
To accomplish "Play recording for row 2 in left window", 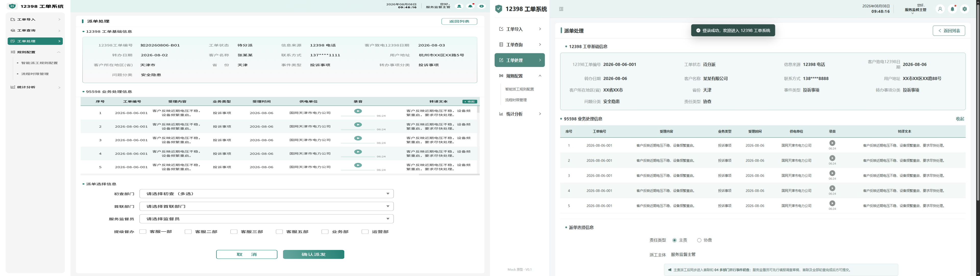I will (x=358, y=125).
